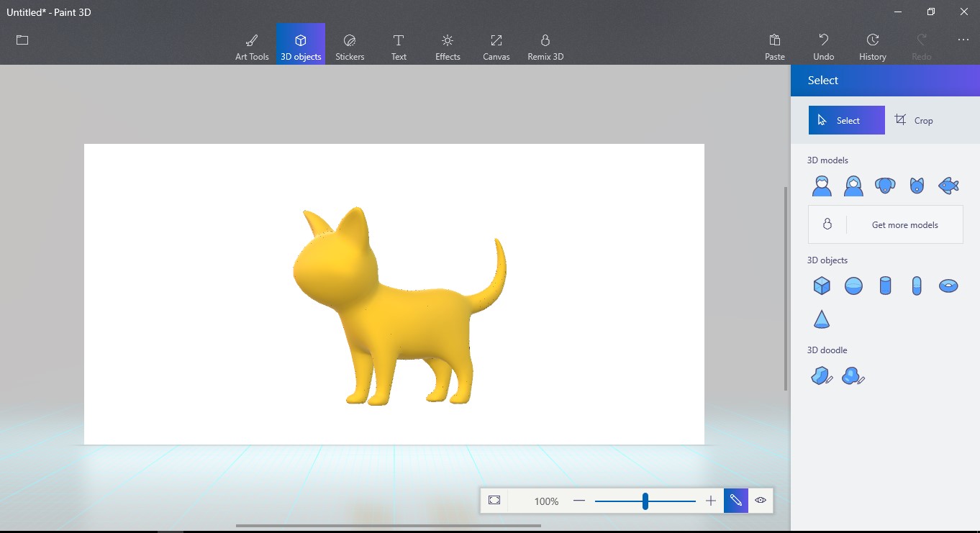Insert the cone 3D object
This screenshot has height=533, width=980.
pos(822,318)
